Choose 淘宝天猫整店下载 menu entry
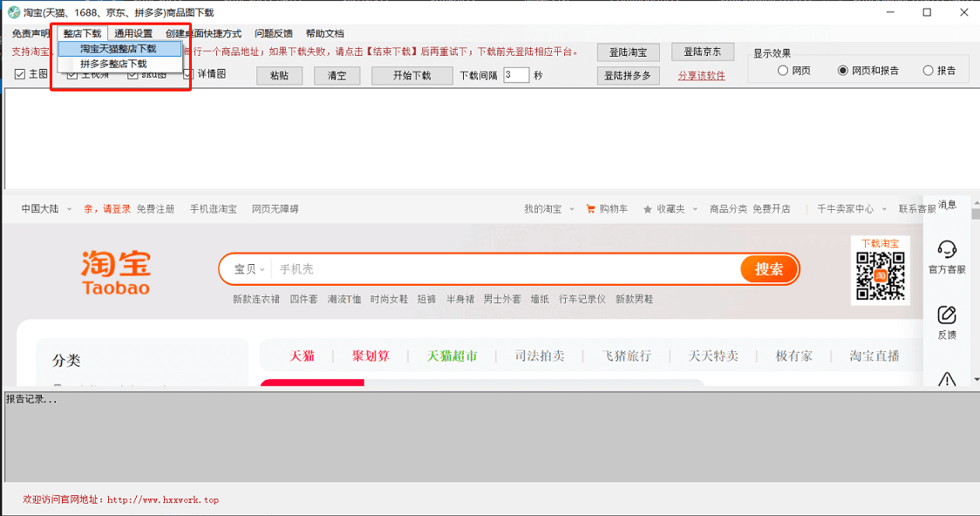The image size is (980, 516). point(119,49)
